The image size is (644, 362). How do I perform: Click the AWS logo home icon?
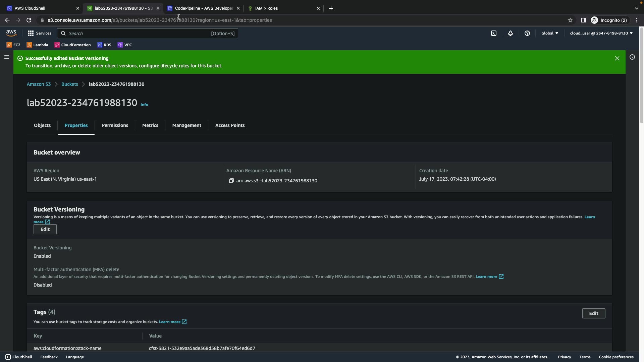point(11,33)
